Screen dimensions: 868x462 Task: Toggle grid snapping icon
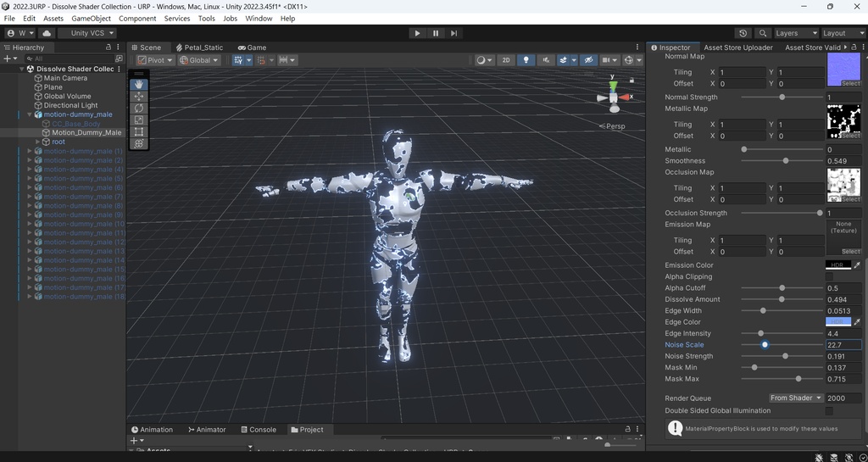[x=261, y=59]
